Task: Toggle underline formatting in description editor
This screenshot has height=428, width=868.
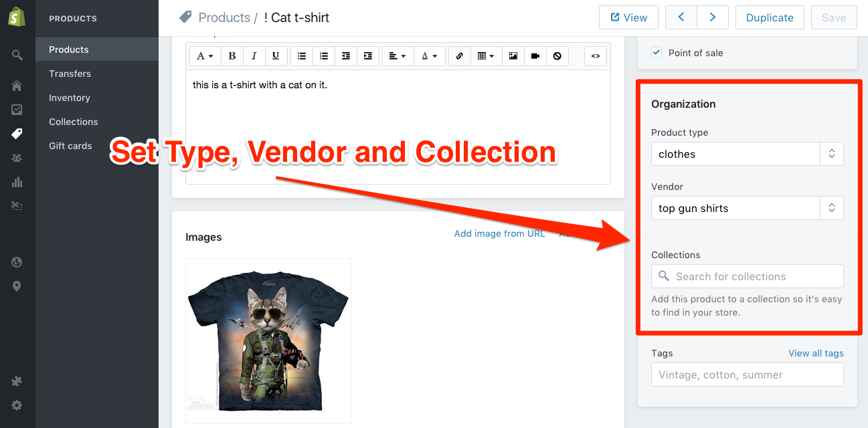Action: 276,56
